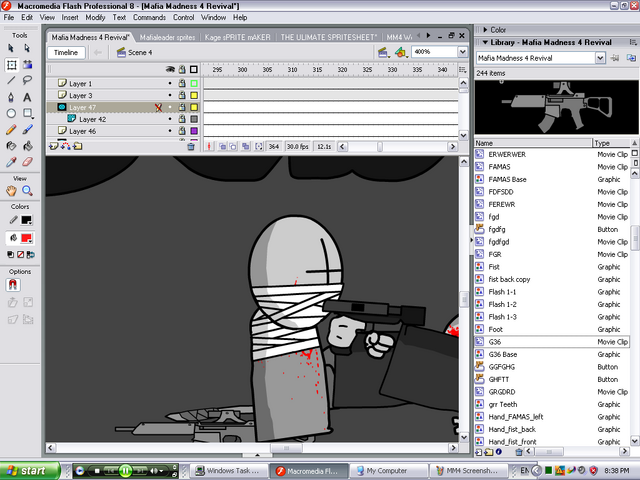Open the File menu
640x480 pixels.
point(9,18)
